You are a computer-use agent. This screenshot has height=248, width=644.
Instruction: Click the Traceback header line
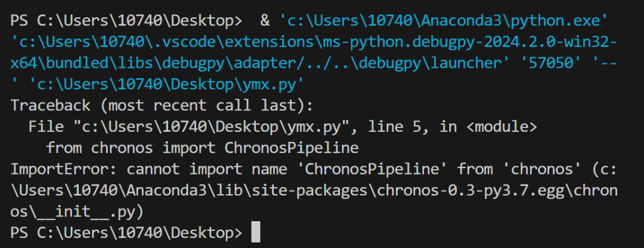pyautogui.click(x=161, y=106)
